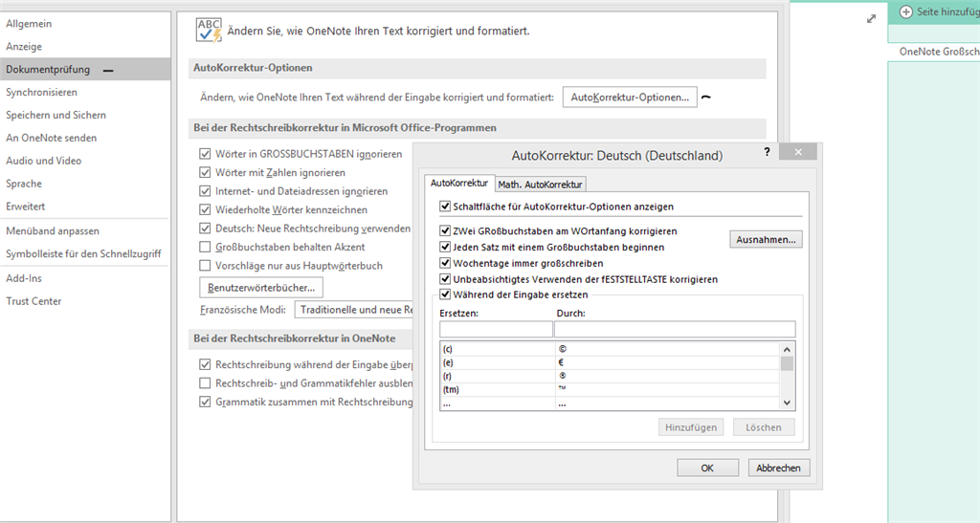The image size is (980, 523).
Task: Open Symbolleiste für den Schnellzugriff settings
Action: 83,254
